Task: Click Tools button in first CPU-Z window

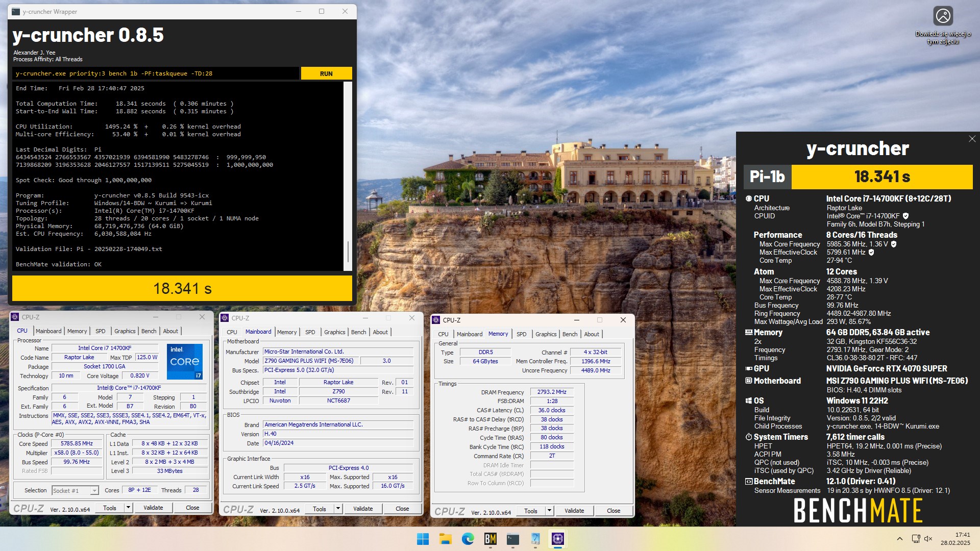Action: 110,508
